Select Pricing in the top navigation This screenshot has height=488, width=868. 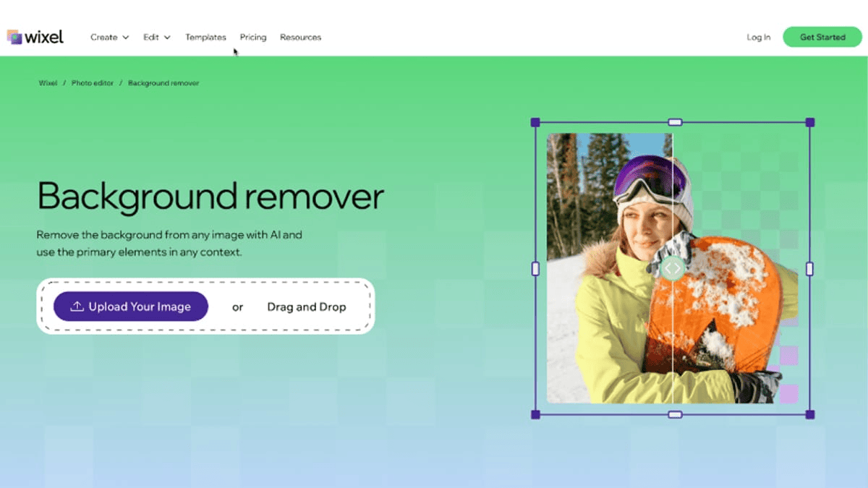pyautogui.click(x=252, y=37)
